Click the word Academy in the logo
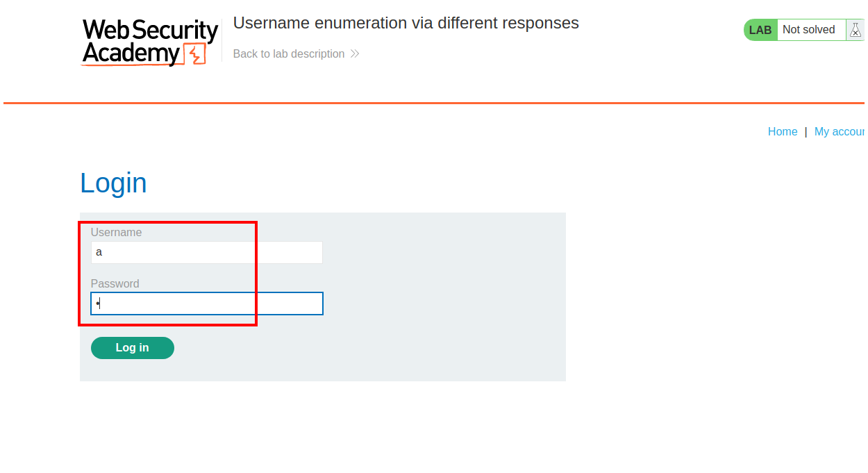 pos(131,53)
